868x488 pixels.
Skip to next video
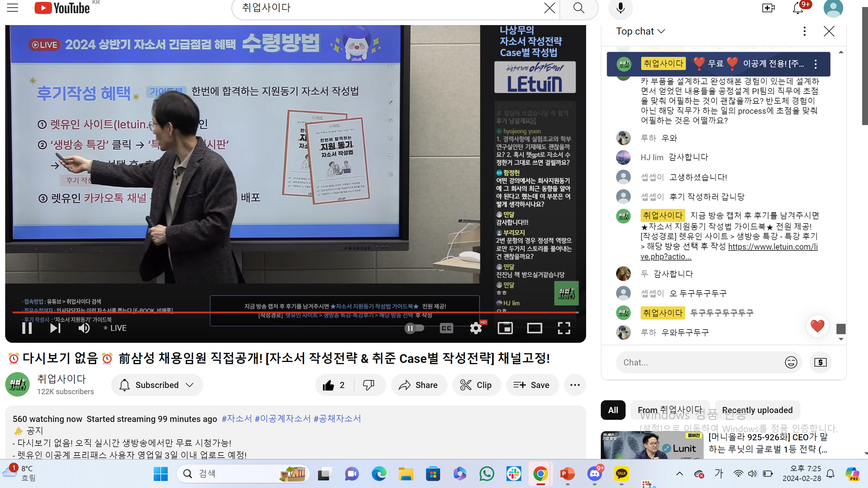click(x=55, y=328)
